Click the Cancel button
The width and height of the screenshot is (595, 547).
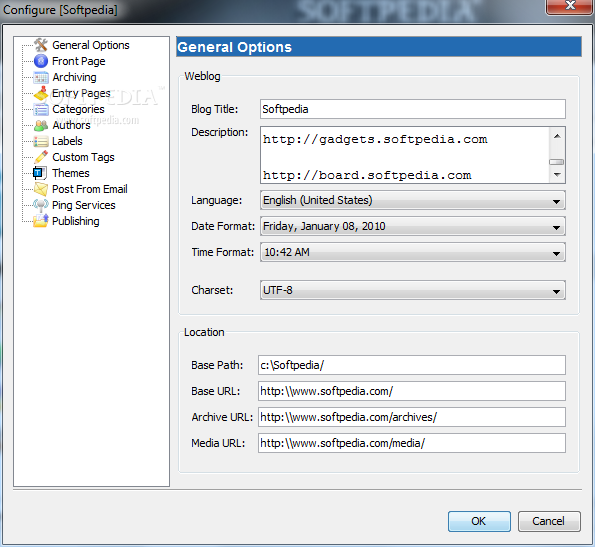pyautogui.click(x=549, y=521)
